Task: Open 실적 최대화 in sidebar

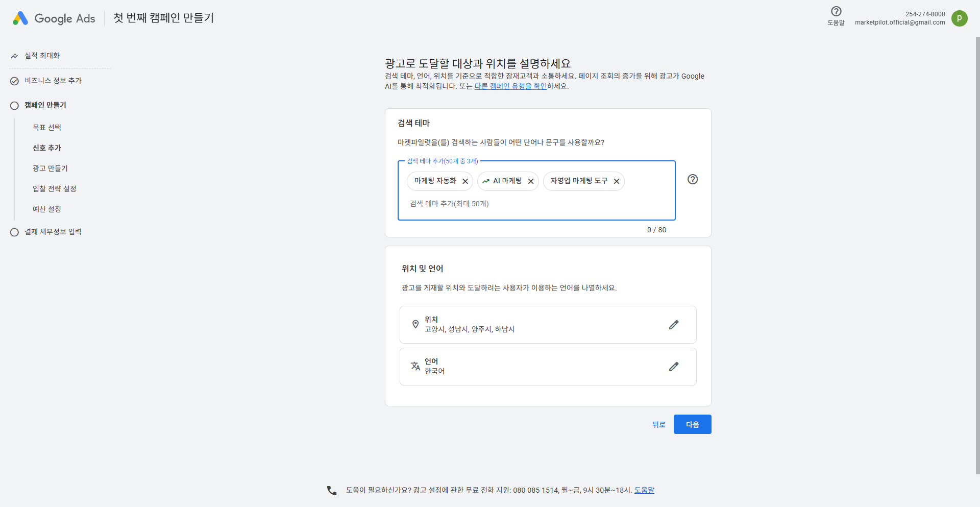Action: 42,56
